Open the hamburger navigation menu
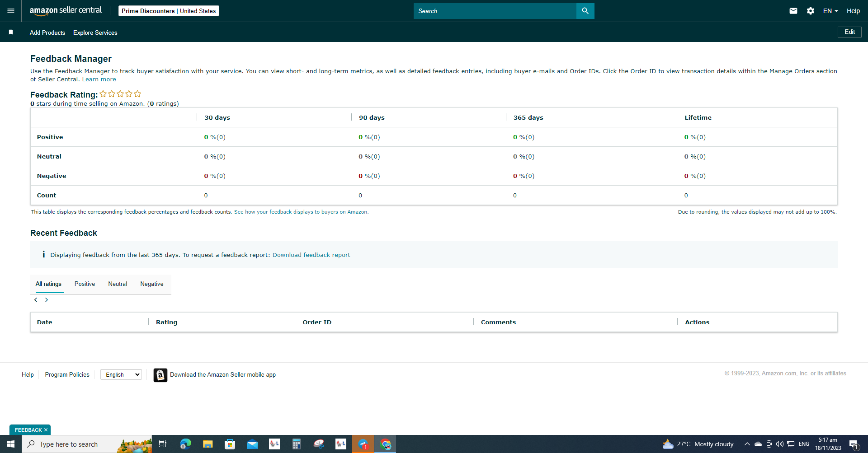 11,11
